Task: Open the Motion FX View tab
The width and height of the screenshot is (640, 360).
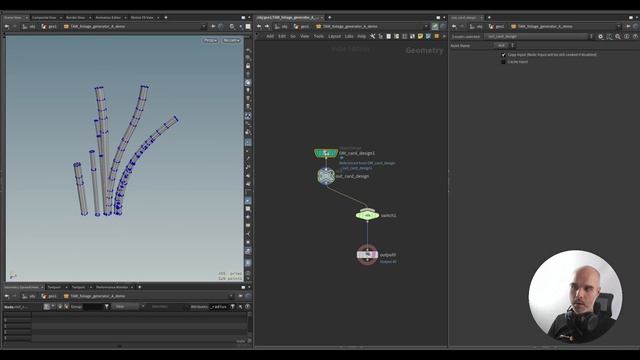Action: coord(142,18)
